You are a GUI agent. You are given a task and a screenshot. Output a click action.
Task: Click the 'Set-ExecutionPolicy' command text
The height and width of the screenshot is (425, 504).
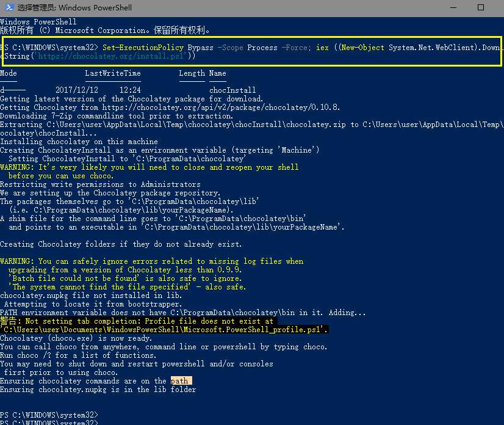(143, 48)
